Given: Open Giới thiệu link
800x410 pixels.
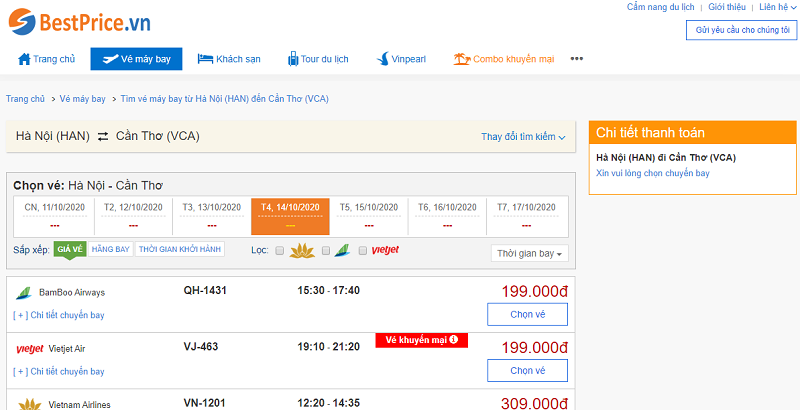Looking at the screenshot, I should point(727,7).
